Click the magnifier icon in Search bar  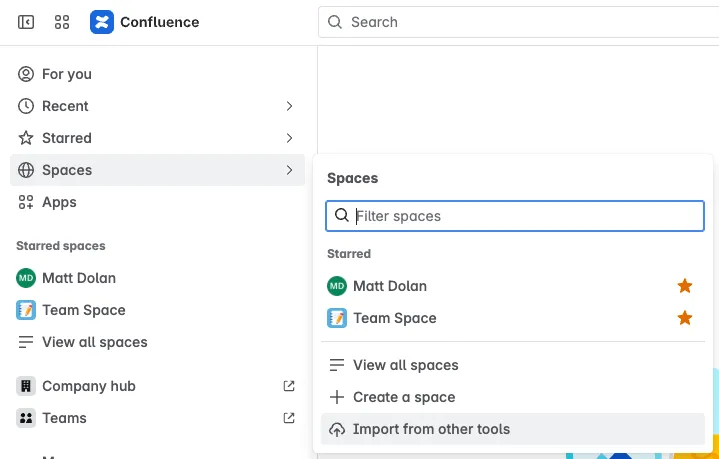tap(335, 22)
